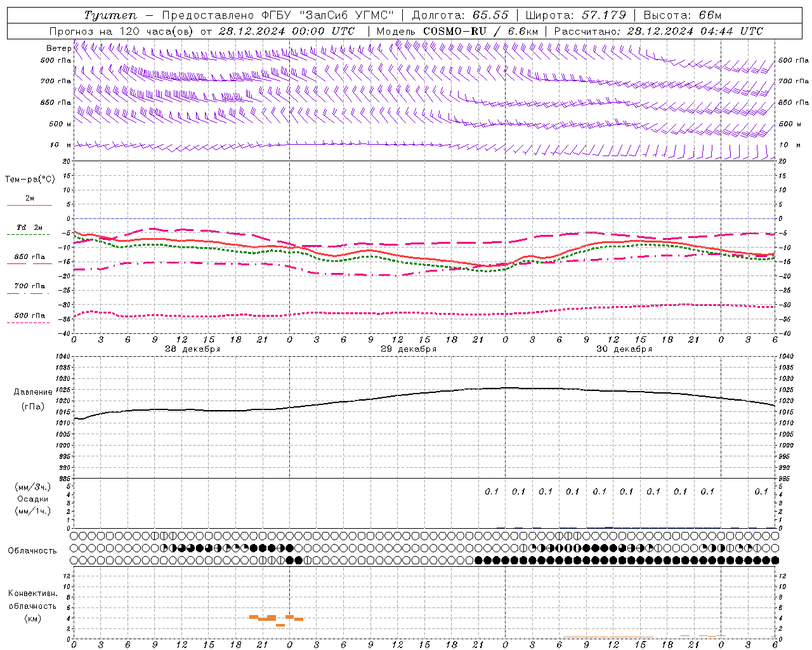The image size is (812, 650).
Task: Click the Широта: 57.179 value
Action: pyautogui.click(x=576, y=15)
